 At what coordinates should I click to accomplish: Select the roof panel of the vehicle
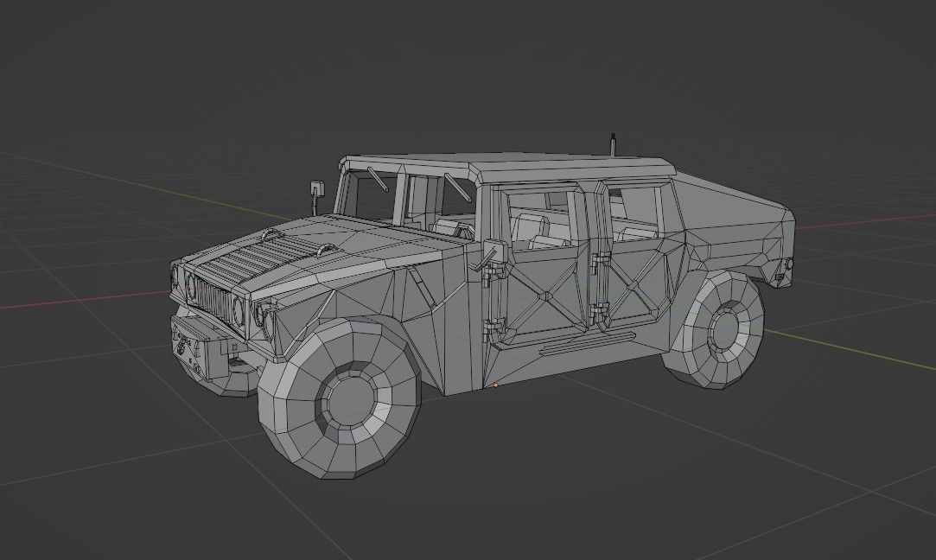tap(507, 167)
